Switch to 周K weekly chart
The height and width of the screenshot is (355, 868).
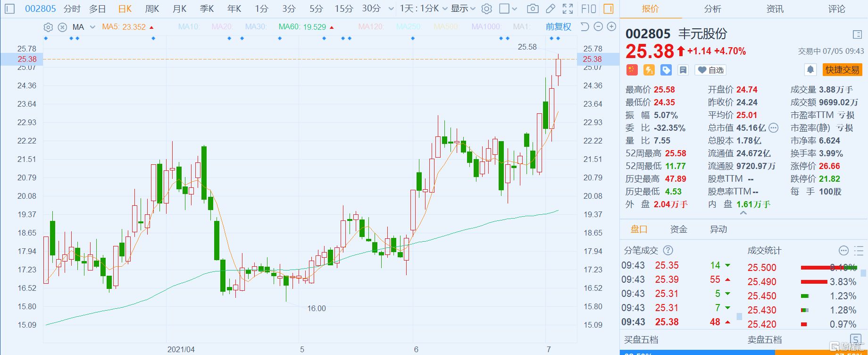point(152,8)
